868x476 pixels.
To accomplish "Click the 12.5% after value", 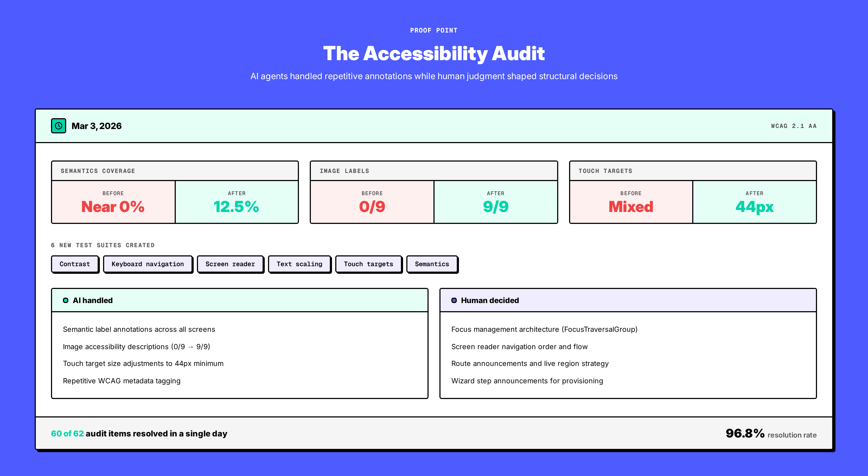I will [x=236, y=206].
